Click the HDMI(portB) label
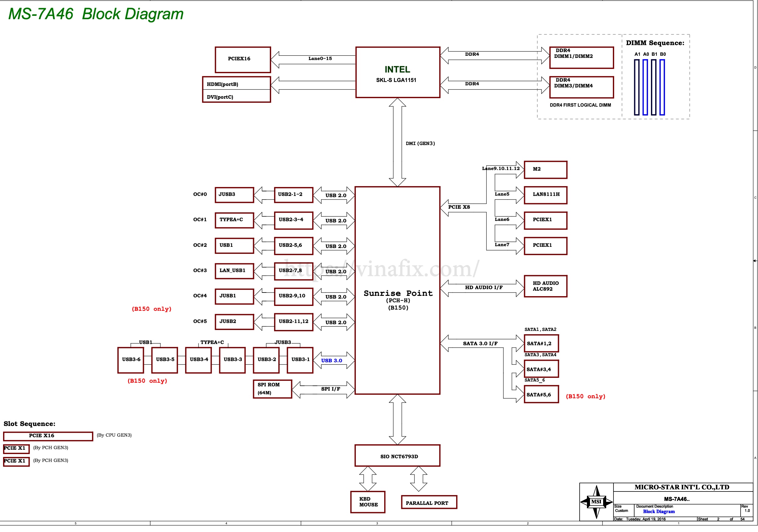This screenshot has height=532, width=758. (222, 84)
